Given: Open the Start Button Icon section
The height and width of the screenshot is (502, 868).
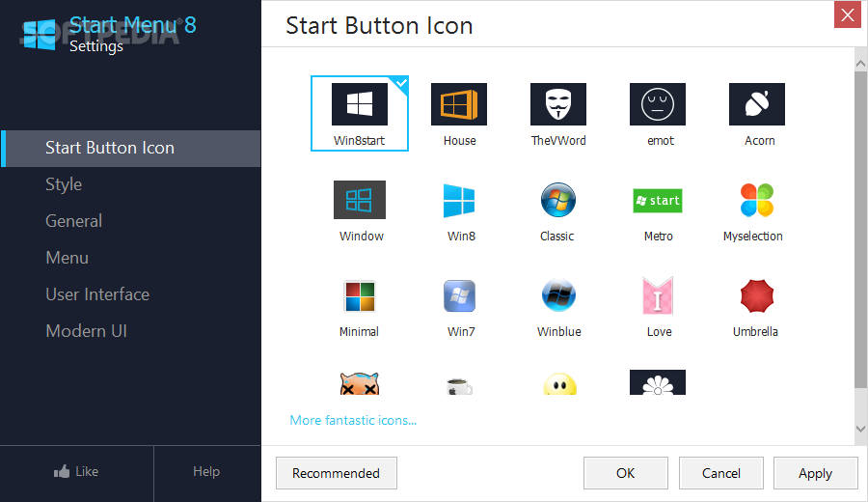Looking at the screenshot, I should (x=130, y=148).
